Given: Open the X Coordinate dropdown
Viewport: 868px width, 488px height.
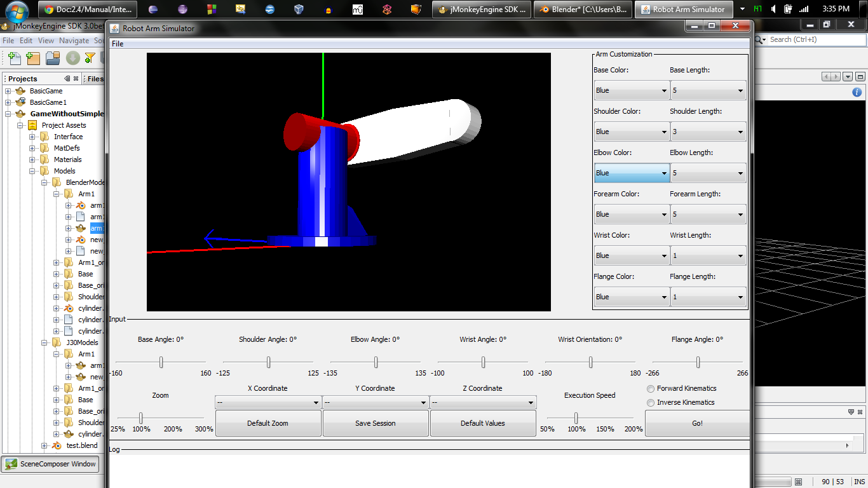Looking at the screenshot, I should pos(268,402).
